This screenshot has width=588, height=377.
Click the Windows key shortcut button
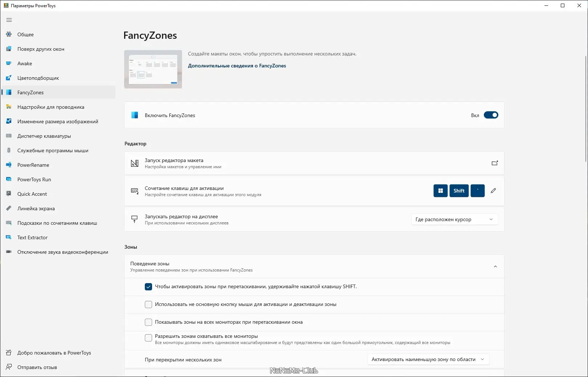click(x=440, y=191)
